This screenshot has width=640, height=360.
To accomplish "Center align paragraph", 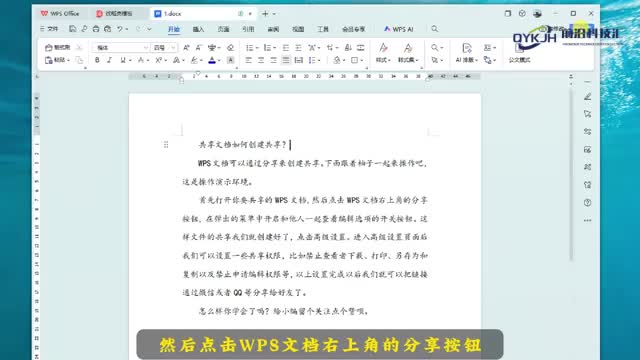I will coord(261,60).
